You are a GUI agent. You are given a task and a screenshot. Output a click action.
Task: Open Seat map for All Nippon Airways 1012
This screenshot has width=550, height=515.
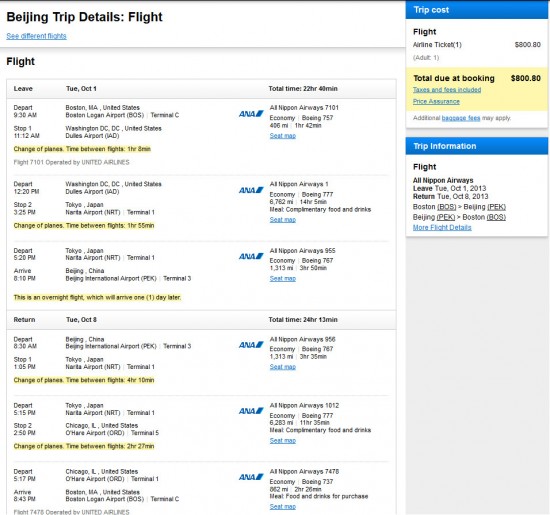283,441
